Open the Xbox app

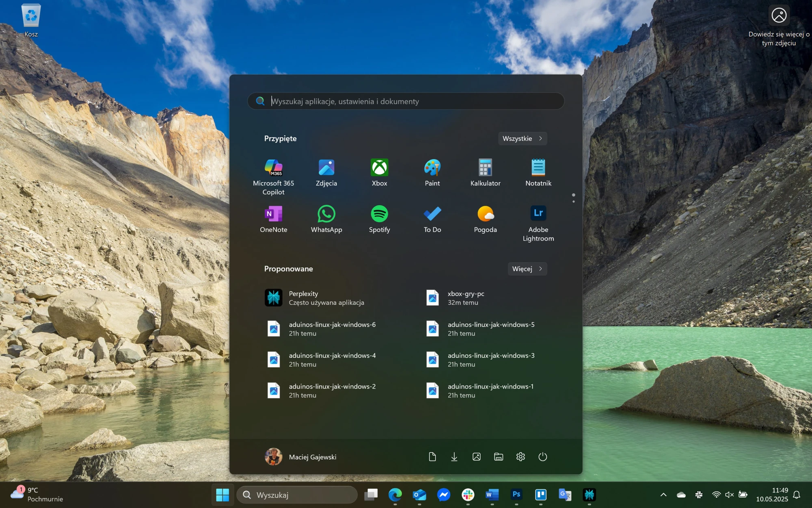coord(379,173)
